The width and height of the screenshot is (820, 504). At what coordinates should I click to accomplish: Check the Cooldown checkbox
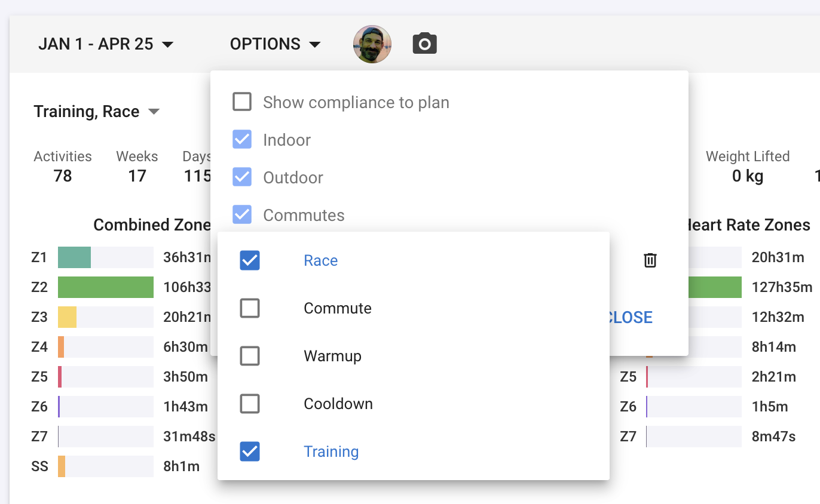click(x=250, y=404)
